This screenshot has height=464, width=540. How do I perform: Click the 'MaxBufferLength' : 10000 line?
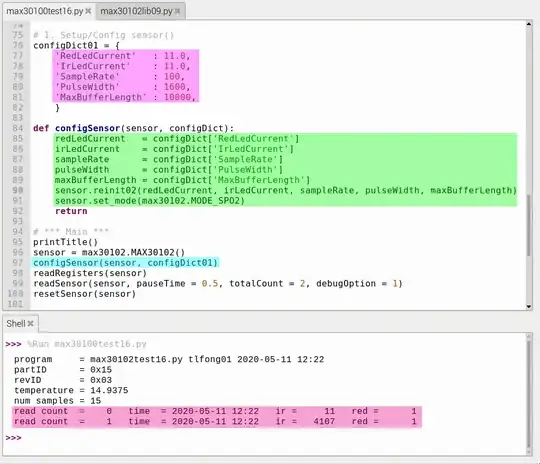tap(126, 97)
